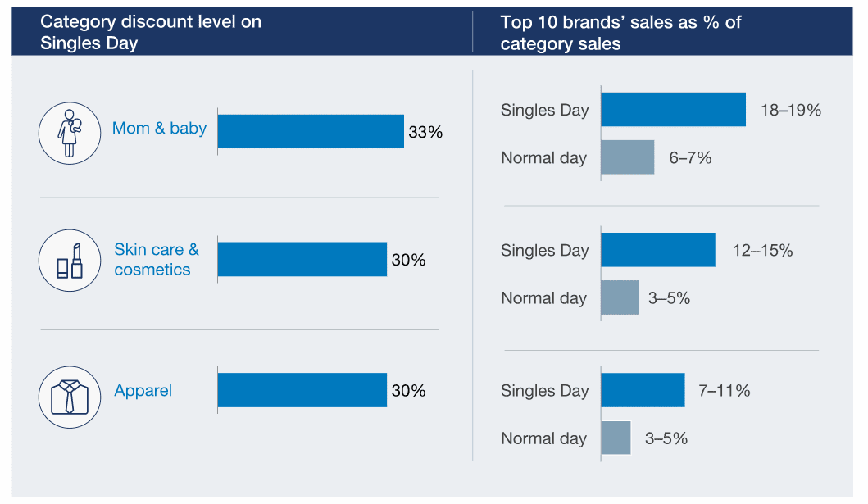Click the 18–19% value label
Screen dimensions: 868x504
tap(790, 110)
